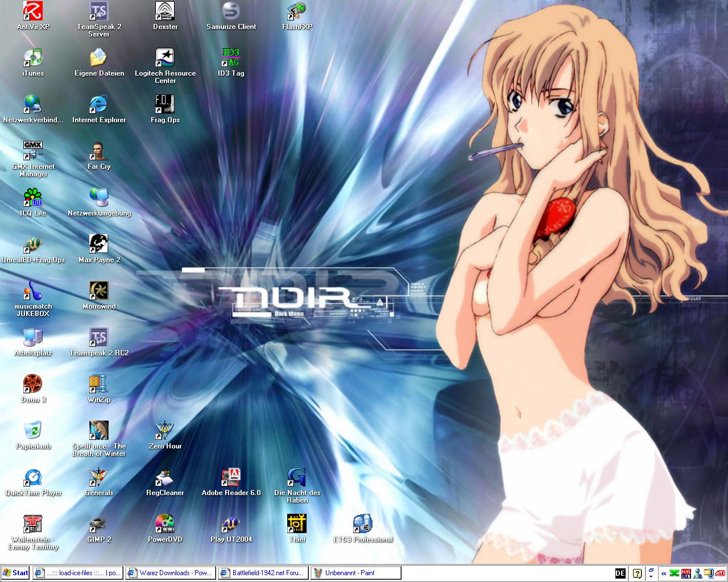The height and width of the screenshot is (582, 728).
Task: Click the PowerDVD desktop icon
Action: [165, 529]
